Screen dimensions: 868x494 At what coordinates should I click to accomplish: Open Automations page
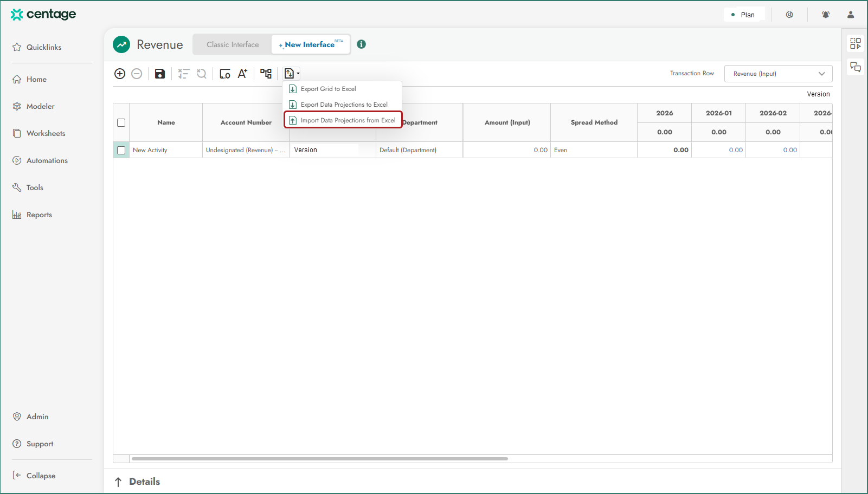coord(47,160)
